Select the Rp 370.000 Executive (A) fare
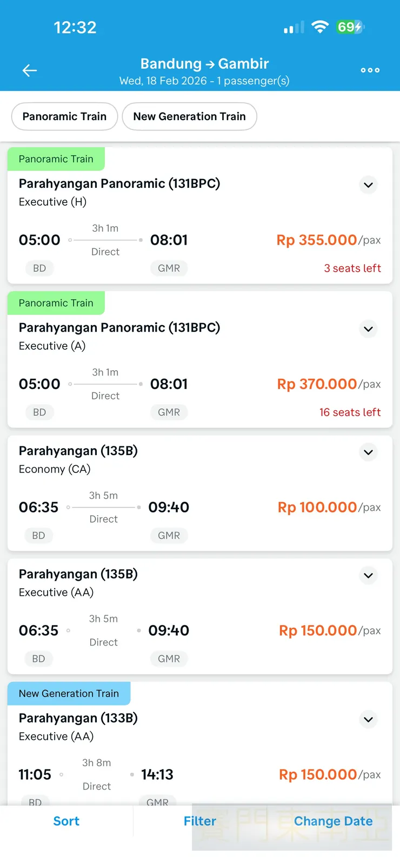 317,384
